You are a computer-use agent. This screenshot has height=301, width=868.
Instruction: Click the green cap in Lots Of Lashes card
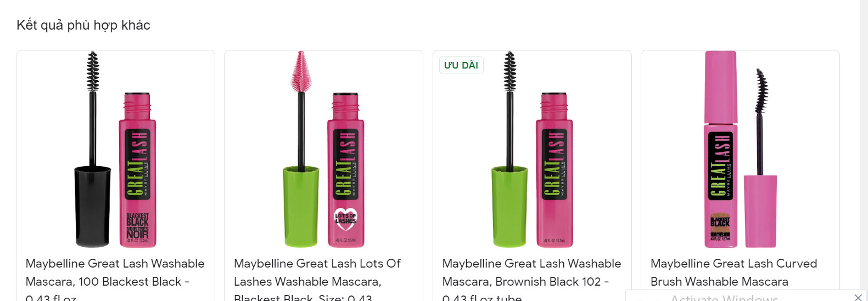pos(301,207)
